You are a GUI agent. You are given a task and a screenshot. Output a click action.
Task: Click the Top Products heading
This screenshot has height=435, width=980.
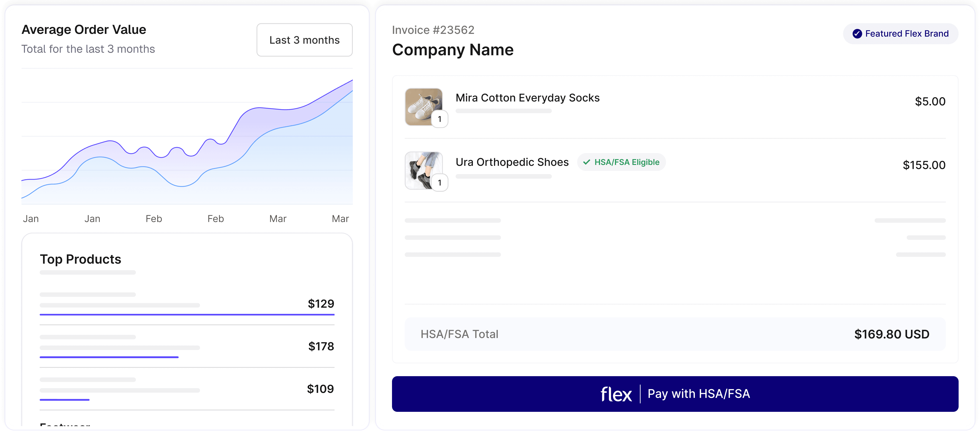[x=80, y=259]
